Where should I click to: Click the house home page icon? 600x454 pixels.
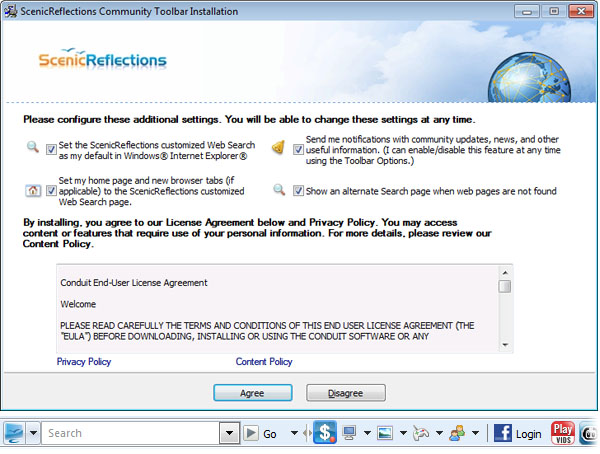33,190
